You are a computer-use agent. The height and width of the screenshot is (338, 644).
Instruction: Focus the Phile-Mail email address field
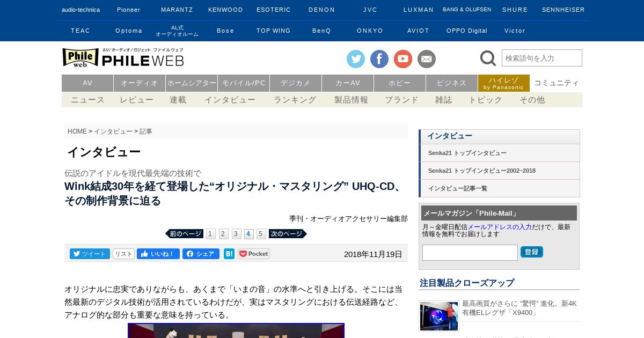click(470, 253)
